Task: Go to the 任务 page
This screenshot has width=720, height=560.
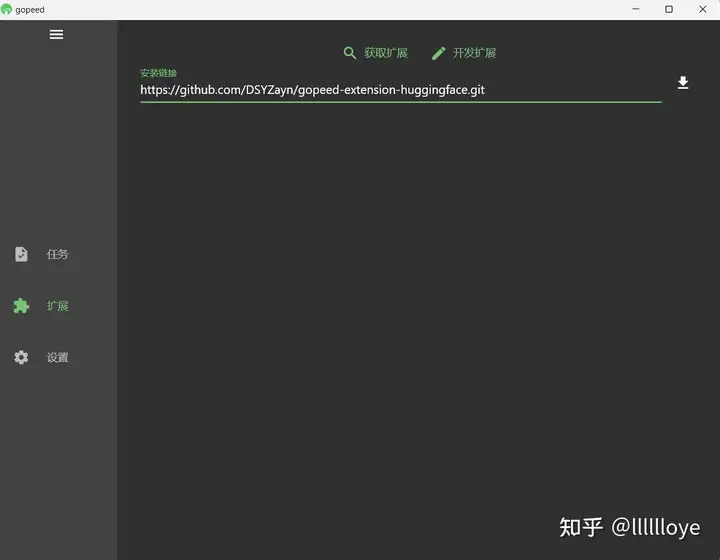Action: pos(58,254)
